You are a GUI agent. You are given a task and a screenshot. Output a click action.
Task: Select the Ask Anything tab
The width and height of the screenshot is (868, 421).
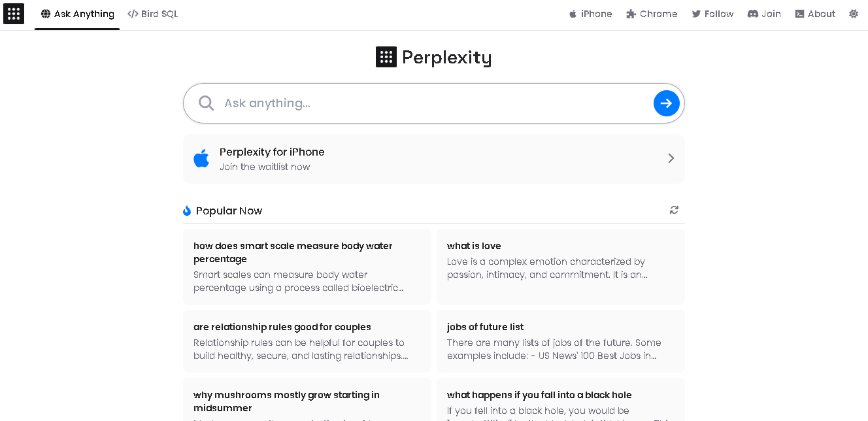pos(77,14)
